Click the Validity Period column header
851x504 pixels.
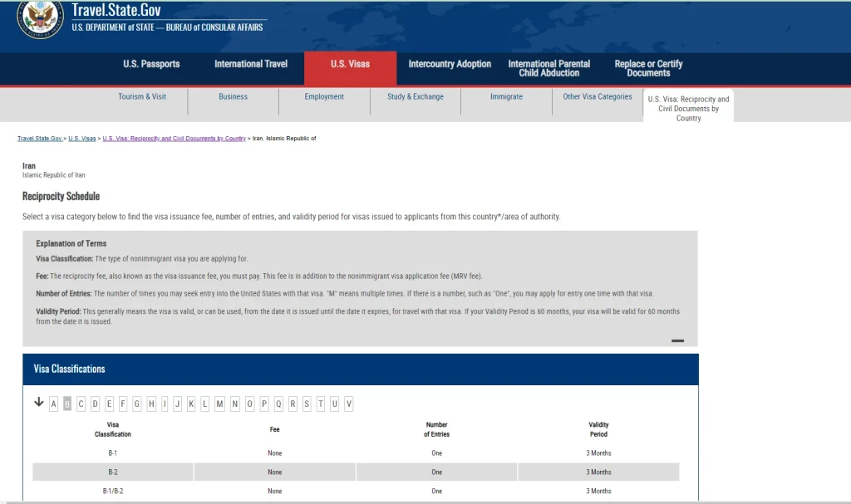coord(598,429)
